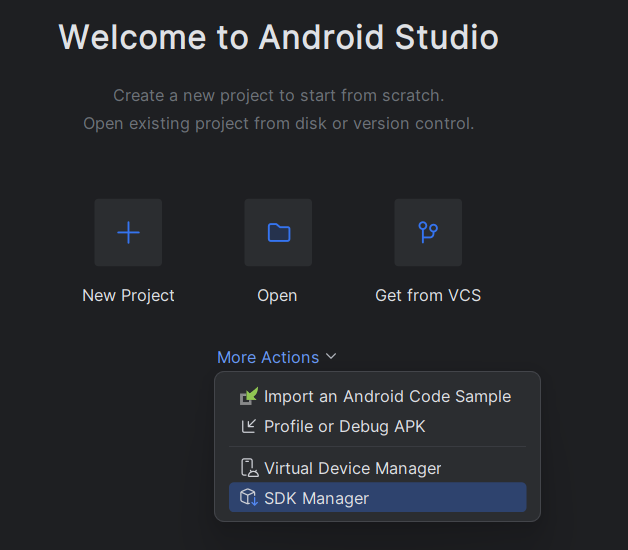Choose Profile or Debug APK
The height and width of the screenshot is (550, 628).
coord(378,426)
